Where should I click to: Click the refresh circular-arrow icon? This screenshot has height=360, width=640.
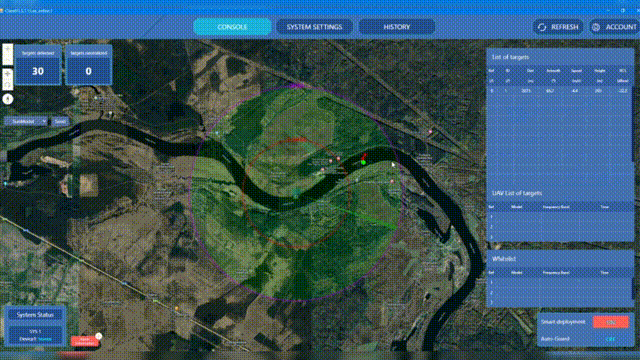click(x=542, y=27)
